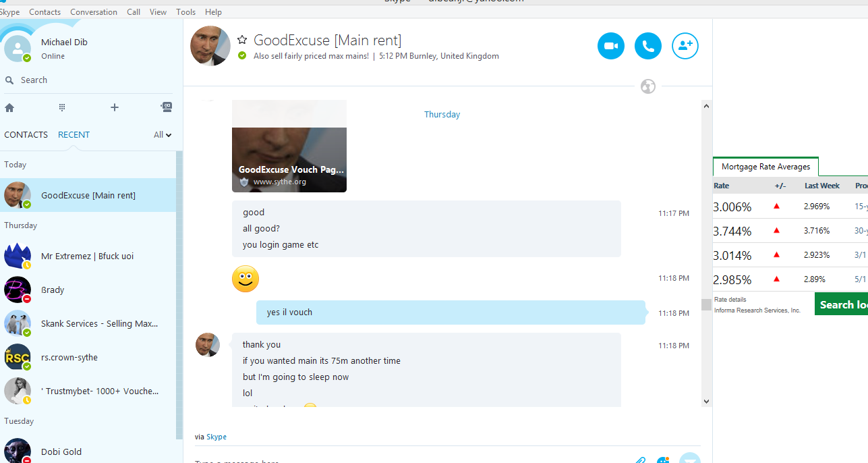Click Michael Dib's profile avatar
This screenshot has width=868, height=463.
17,49
